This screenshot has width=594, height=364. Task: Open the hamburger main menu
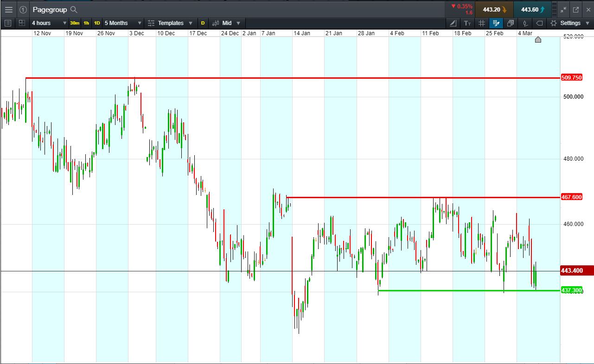coord(9,9)
